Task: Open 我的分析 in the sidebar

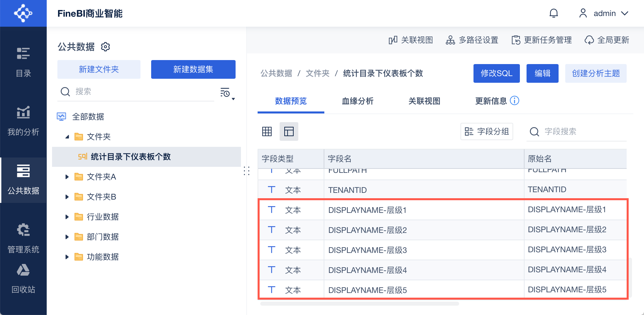Action: pyautogui.click(x=23, y=121)
